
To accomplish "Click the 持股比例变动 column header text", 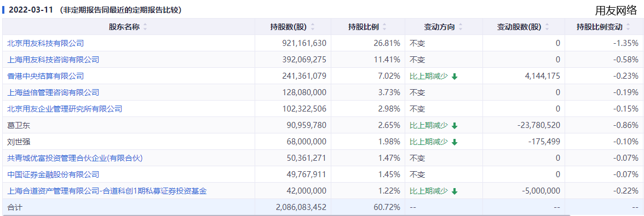I will [x=599, y=27].
